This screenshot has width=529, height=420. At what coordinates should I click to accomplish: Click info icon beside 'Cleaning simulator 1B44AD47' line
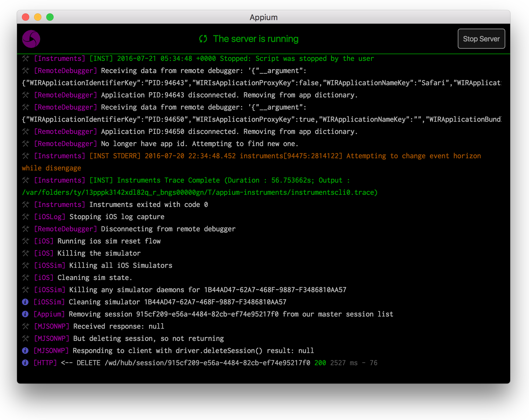(25, 302)
